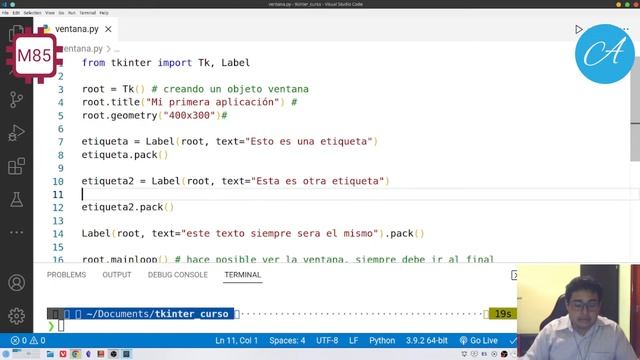The width and height of the screenshot is (640, 360).
Task: Open the View menu
Action: tap(50, 13)
